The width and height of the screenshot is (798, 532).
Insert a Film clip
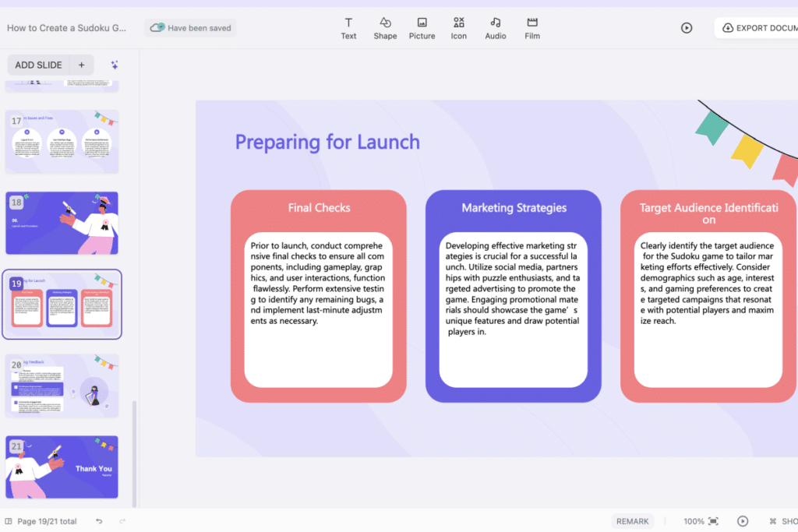[x=532, y=28]
